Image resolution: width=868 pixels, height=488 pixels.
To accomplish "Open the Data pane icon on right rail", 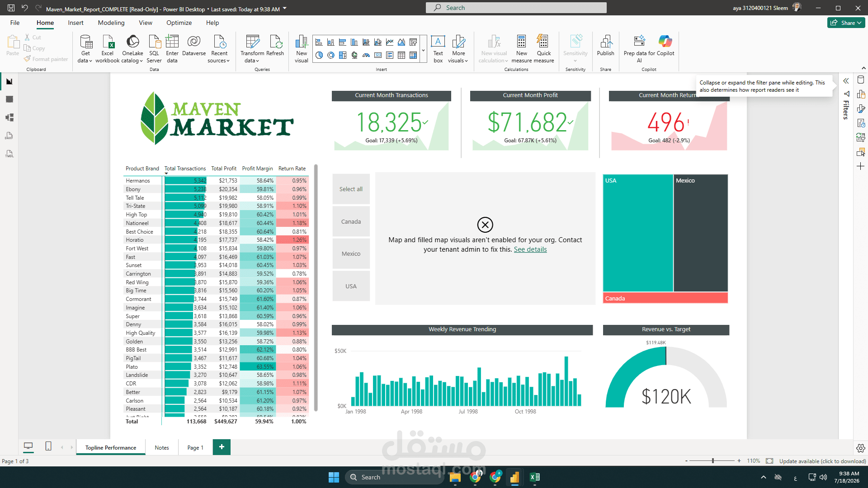I will [x=861, y=80].
